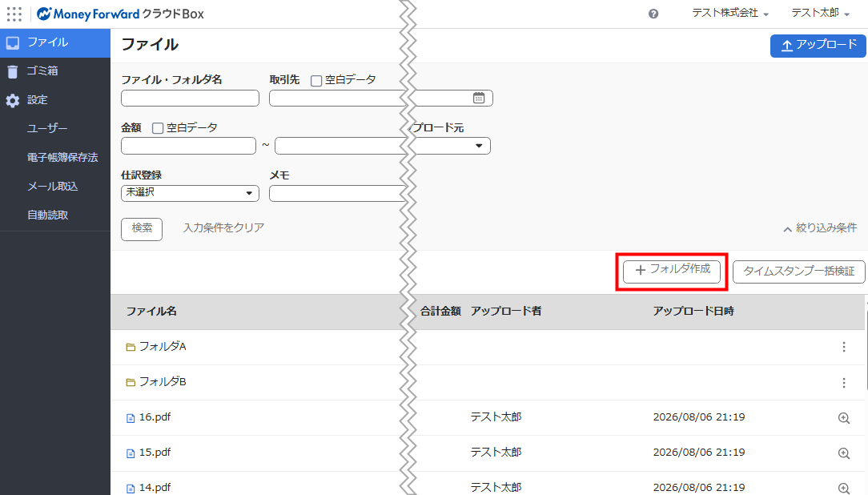This screenshot has height=495, width=868.
Task: Open the calendar date picker icon
Action: 479,98
